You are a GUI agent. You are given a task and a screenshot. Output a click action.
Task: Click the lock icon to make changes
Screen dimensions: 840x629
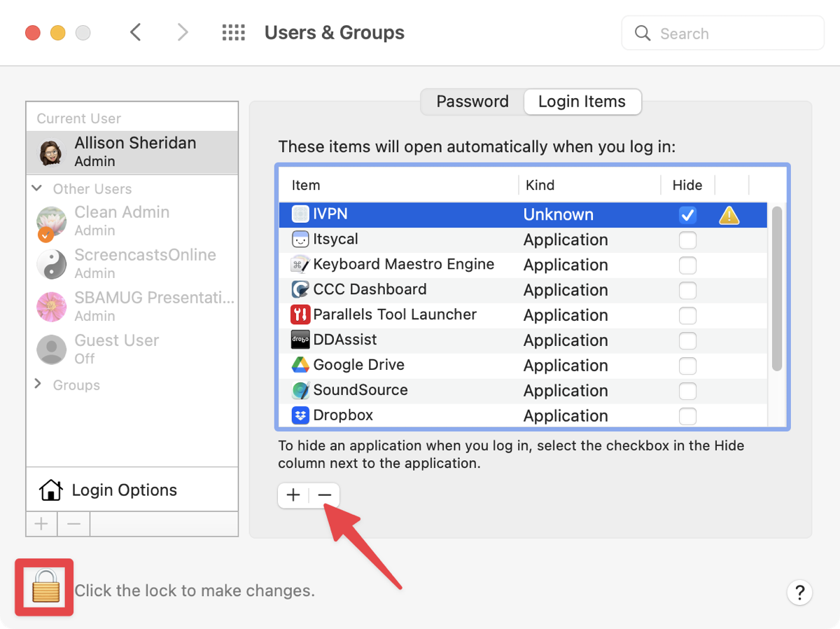point(44,587)
